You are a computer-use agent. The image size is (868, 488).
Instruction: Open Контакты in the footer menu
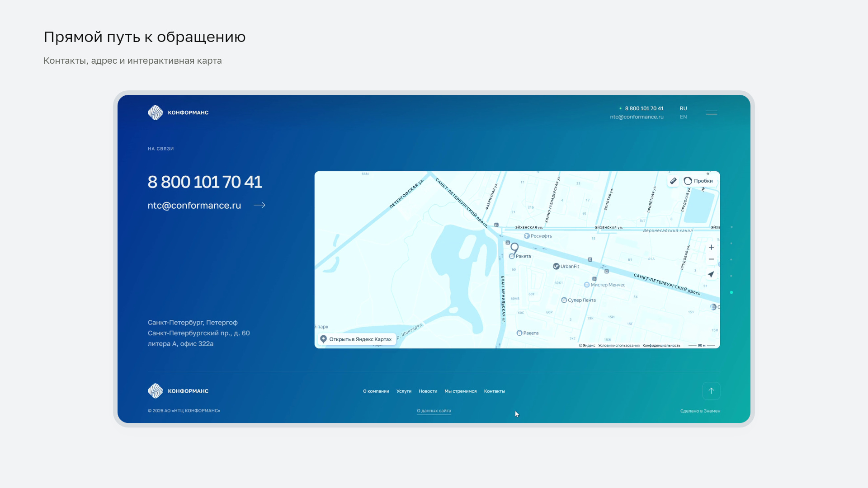[x=494, y=391]
